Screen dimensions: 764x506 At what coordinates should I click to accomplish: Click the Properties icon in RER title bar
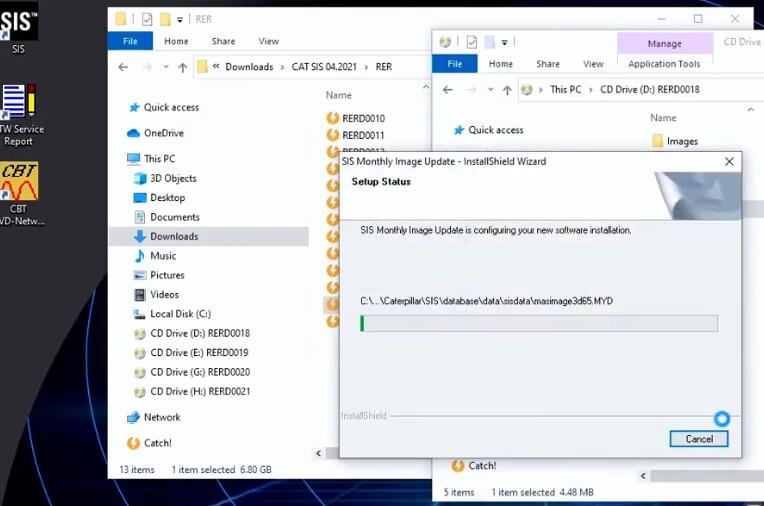147,19
